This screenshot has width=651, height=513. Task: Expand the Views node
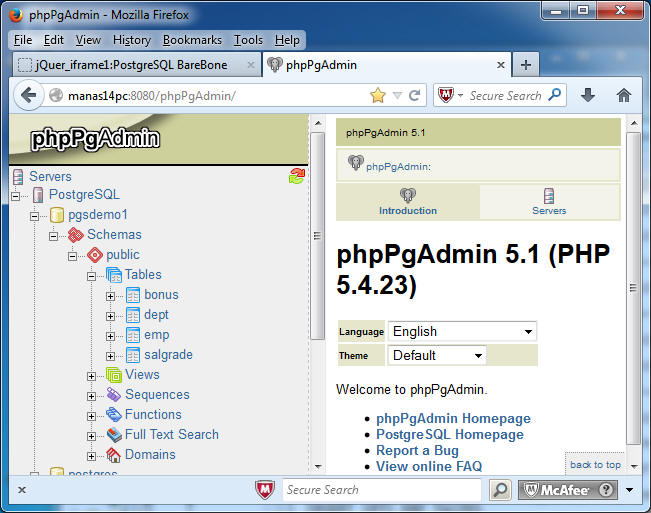click(92, 376)
